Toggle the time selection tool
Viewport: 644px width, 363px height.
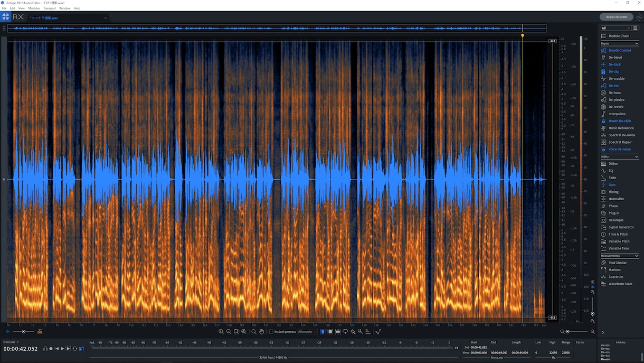coord(323,332)
